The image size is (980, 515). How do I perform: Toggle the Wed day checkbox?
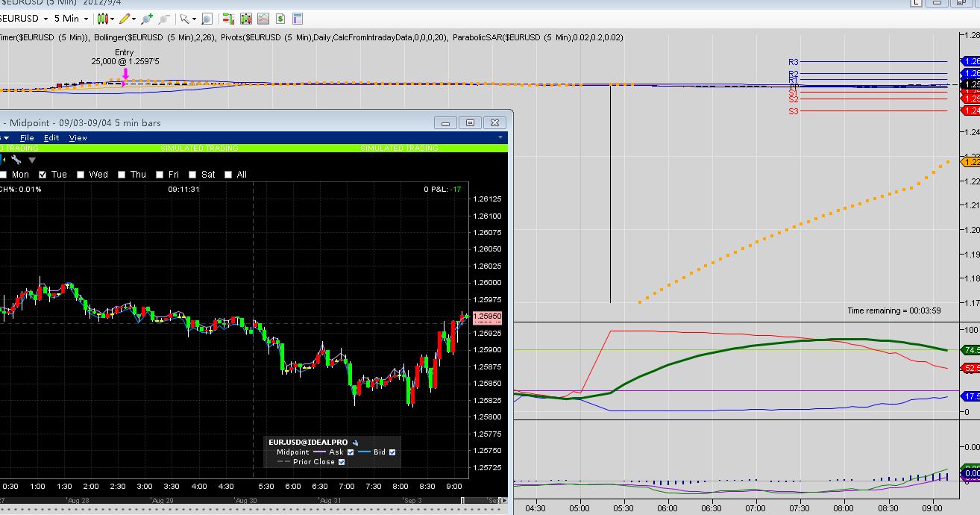point(81,175)
